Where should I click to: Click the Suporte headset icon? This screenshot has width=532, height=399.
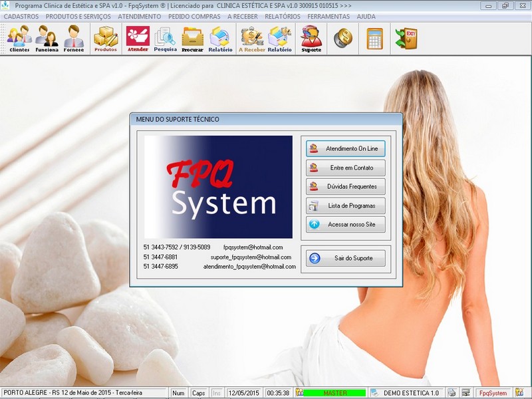pos(311,39)
